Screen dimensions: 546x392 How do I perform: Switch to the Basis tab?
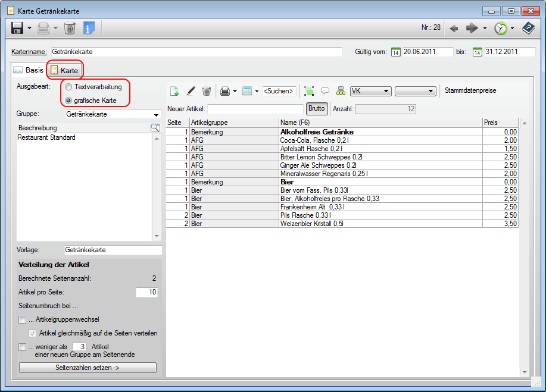click(29, 70)
